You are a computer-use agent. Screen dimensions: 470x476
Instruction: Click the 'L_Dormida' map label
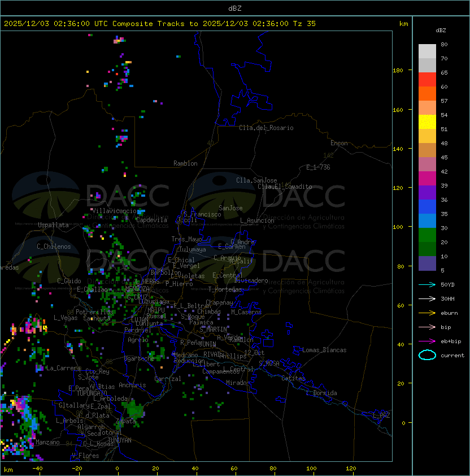321,393
